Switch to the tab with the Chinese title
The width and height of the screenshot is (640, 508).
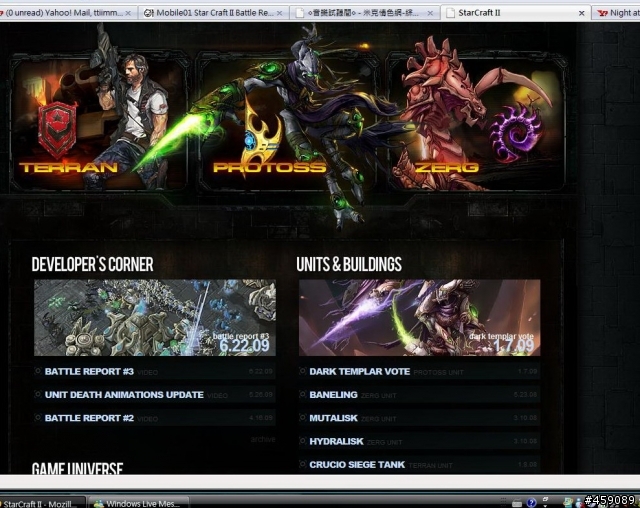(364, 13)
